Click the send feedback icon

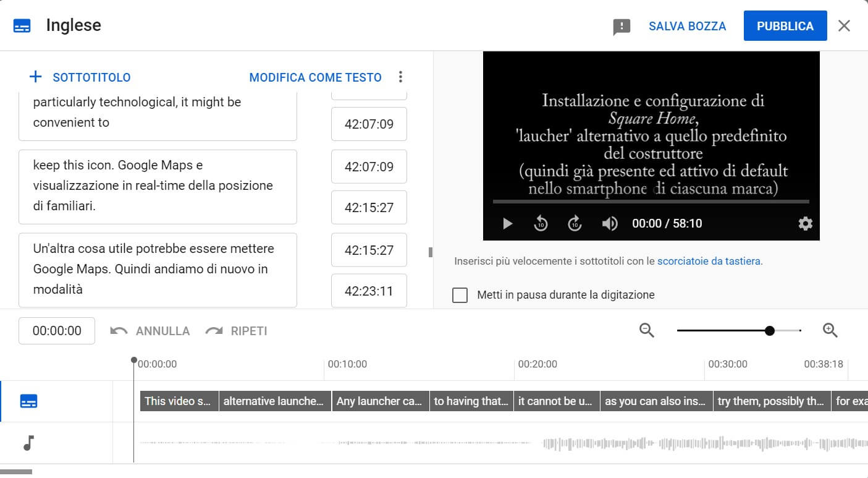click(x=622, y=27)
